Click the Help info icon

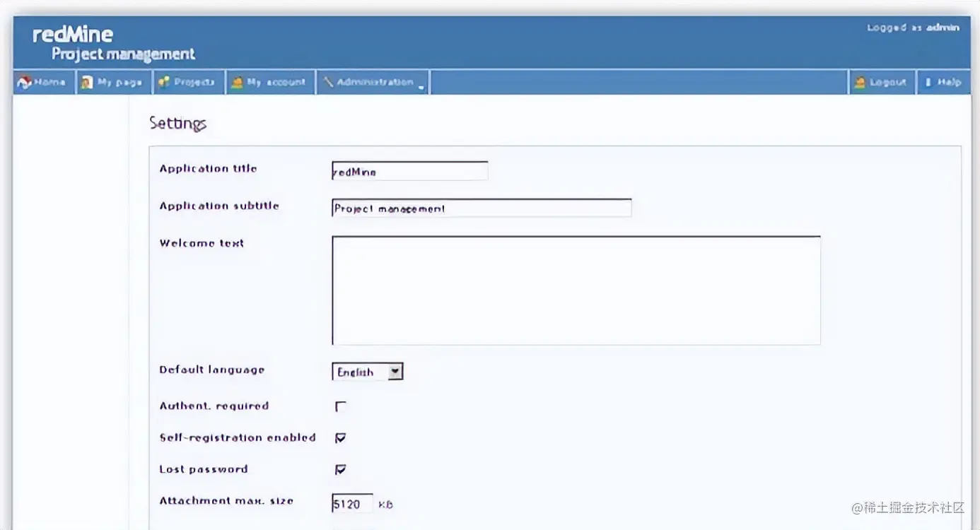tap(928, 83)
